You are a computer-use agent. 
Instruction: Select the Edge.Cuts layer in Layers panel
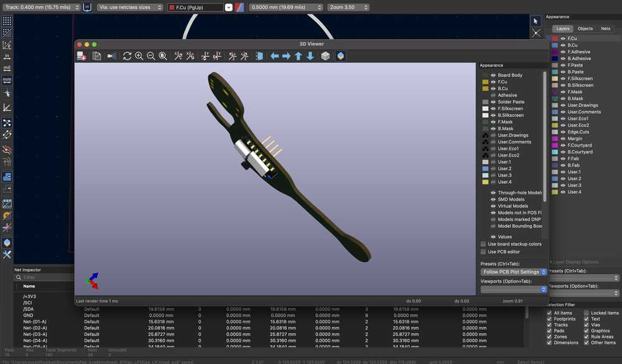[x=578, y=132]
